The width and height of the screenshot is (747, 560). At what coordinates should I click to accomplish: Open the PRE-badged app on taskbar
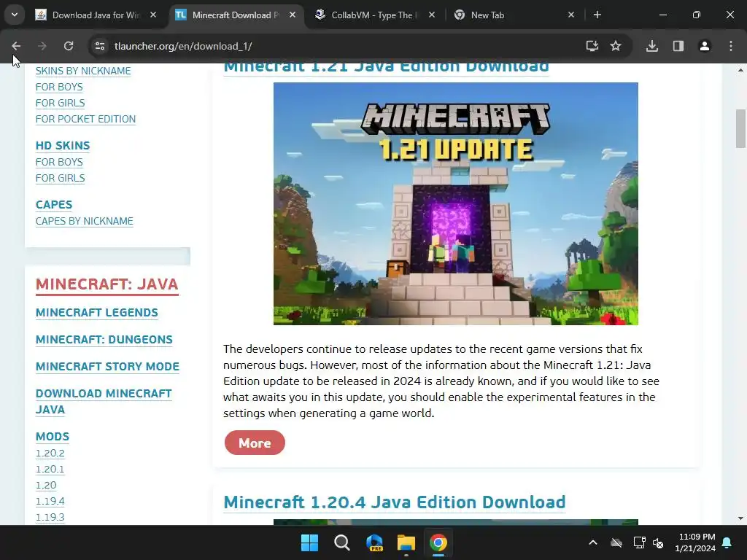pos(374,542)
